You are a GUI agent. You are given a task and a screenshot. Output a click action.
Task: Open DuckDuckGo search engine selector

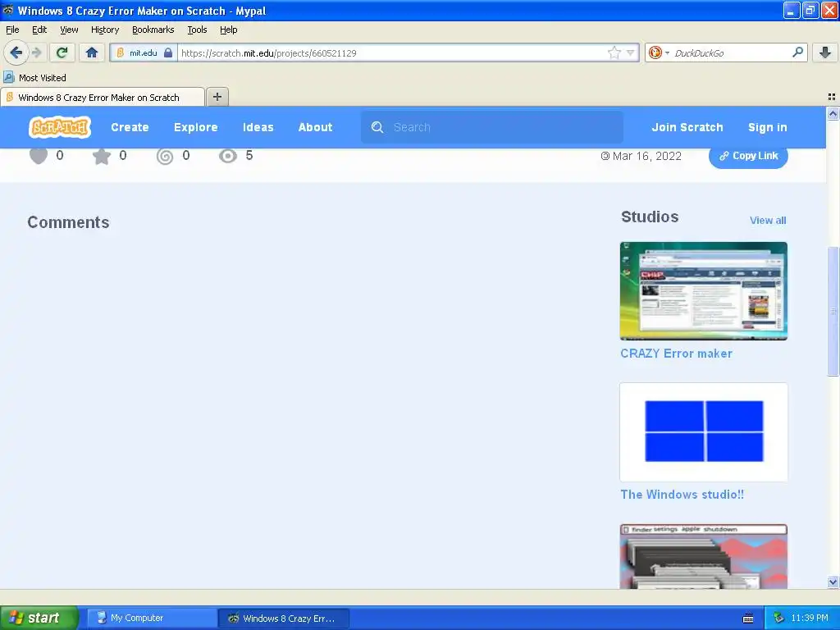click(x=659, y=52)
